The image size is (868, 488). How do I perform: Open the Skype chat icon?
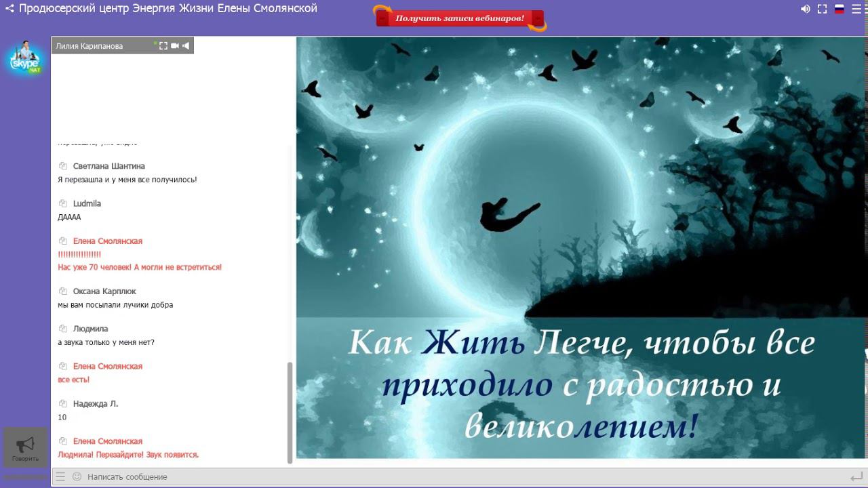(26, 58)
